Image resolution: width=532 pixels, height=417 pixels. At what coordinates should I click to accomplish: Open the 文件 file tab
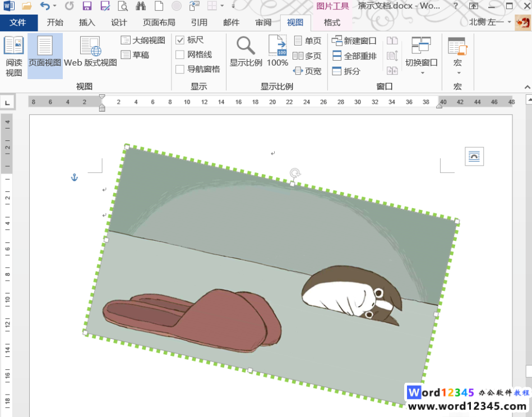tap(17, 22)
